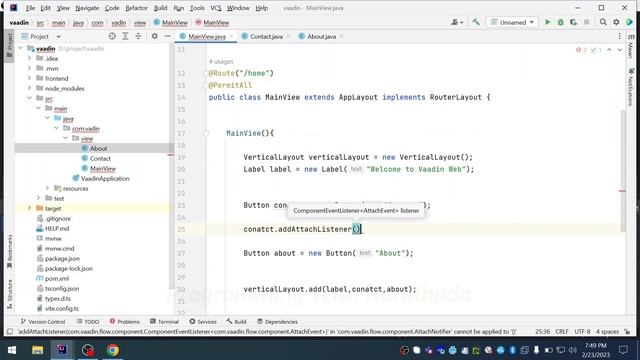Viewport: 640px width, 360px height.
Task: Open Chrome from the taskbar
Action: click(x=113, y=350)
